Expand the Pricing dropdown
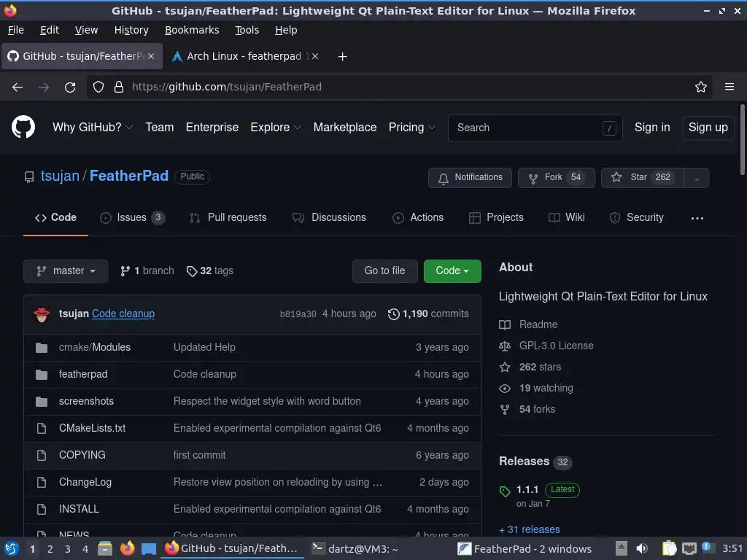This screenshot has width=747, height=560. coord(412,127)
